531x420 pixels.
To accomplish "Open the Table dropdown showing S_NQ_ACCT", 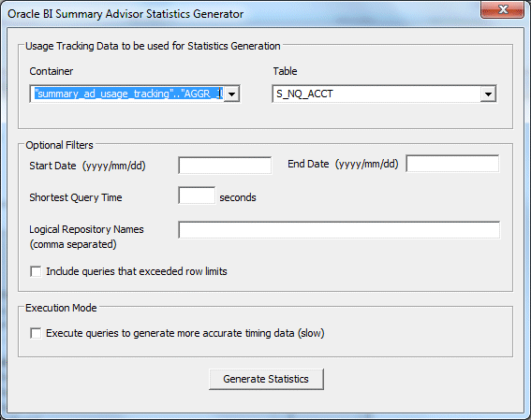I will point(488,94).
